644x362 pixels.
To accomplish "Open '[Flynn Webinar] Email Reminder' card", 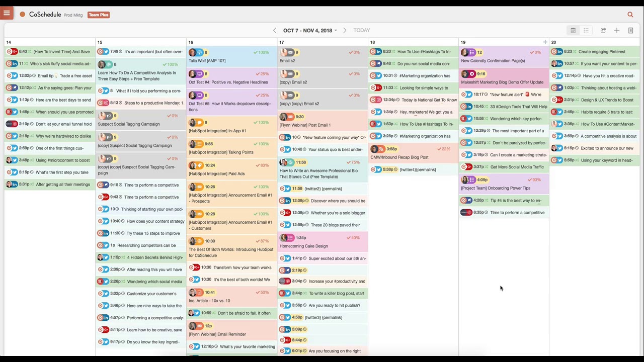I will [x=231, y=330].
